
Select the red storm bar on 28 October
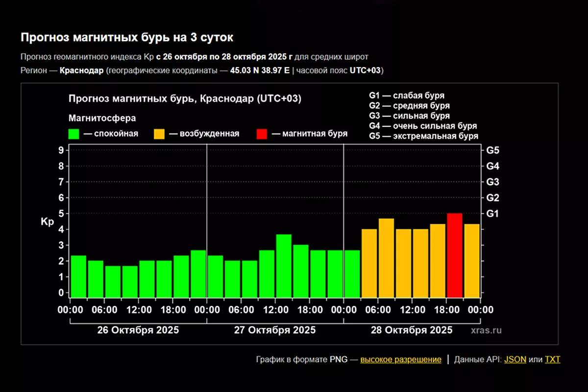coord(455,255)
